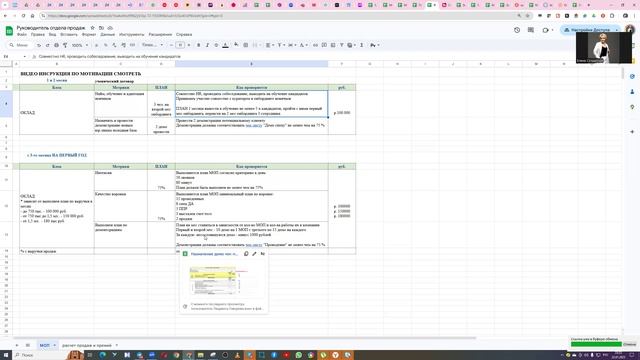
Task: Open the font family dropdown
Action: pyautogui.click(x=152, y=45)
